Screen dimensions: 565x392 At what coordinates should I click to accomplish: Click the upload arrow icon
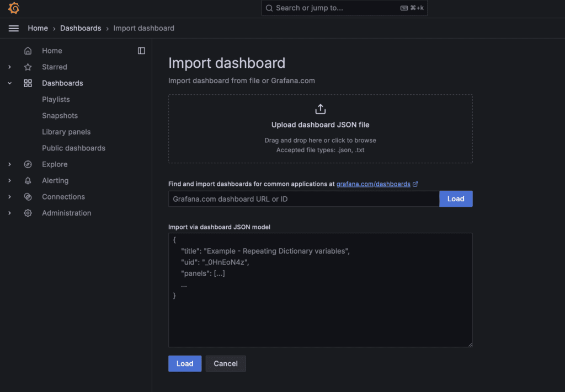point(321,109)
